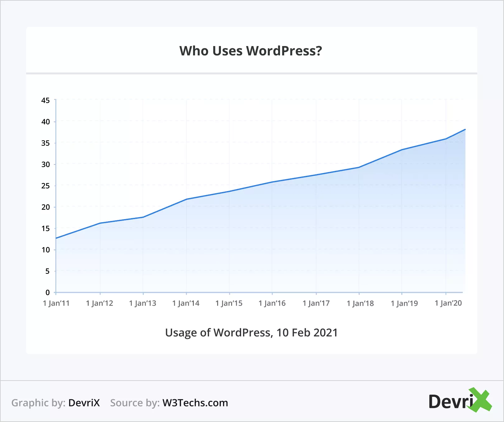Image resolution: width=504 pixels, height=422 pixels.
Task: Select the 15 y-axis value
Action: [x=45, y=228]
